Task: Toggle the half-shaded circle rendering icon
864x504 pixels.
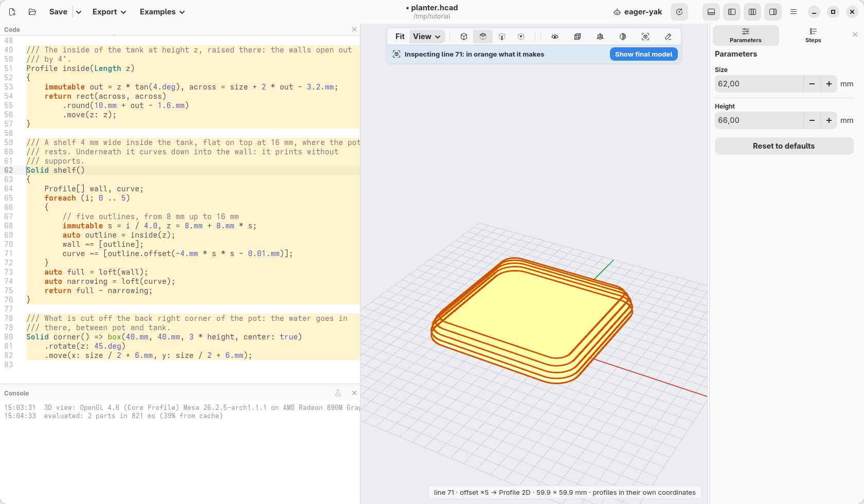Action: (623, 37)
